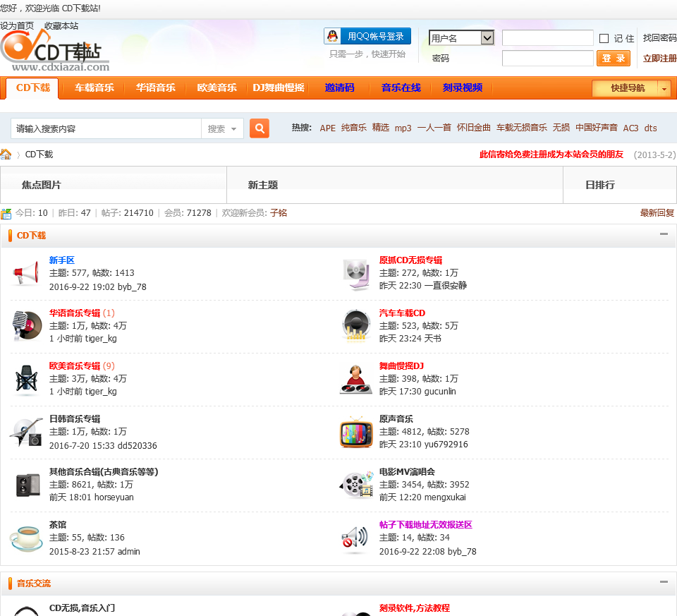Click the 纯音乐 hot search link
Image resolution: width=677 pixels, height=616 pixels.
[353, 128]
